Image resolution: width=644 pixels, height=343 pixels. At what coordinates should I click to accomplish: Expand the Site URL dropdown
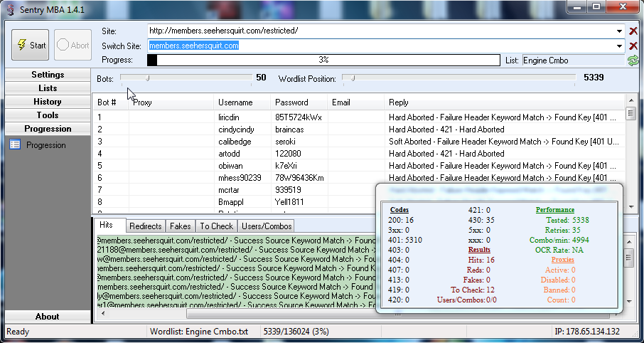click(620, 31)
